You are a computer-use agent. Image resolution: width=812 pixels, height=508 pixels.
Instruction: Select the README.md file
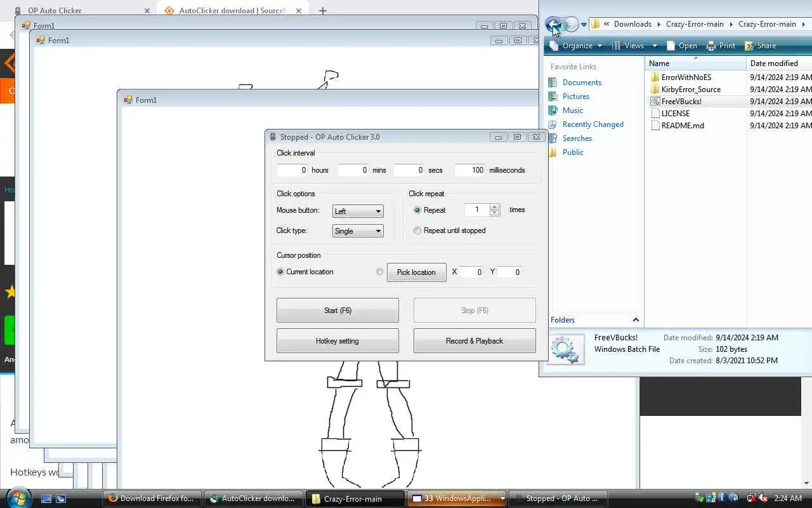point(682,126)
